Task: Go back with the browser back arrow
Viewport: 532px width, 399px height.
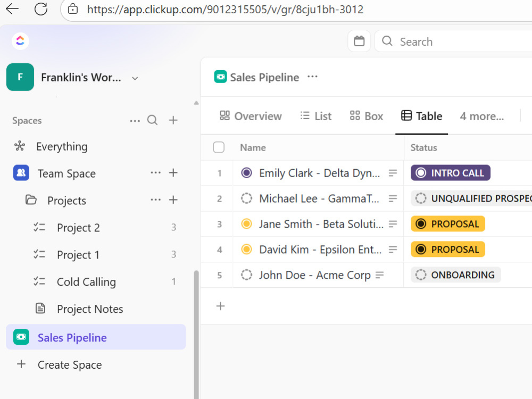Action: pos(12,9)
